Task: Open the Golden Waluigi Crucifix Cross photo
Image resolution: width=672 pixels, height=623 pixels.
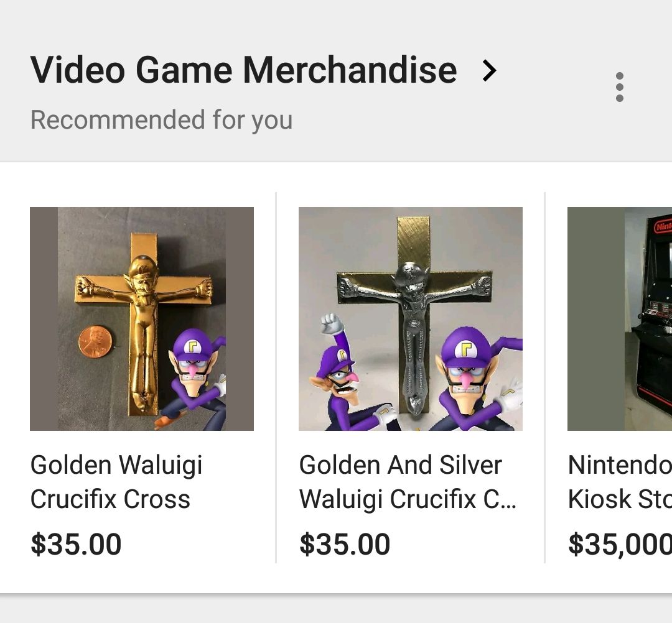Action: pos(142,318)
